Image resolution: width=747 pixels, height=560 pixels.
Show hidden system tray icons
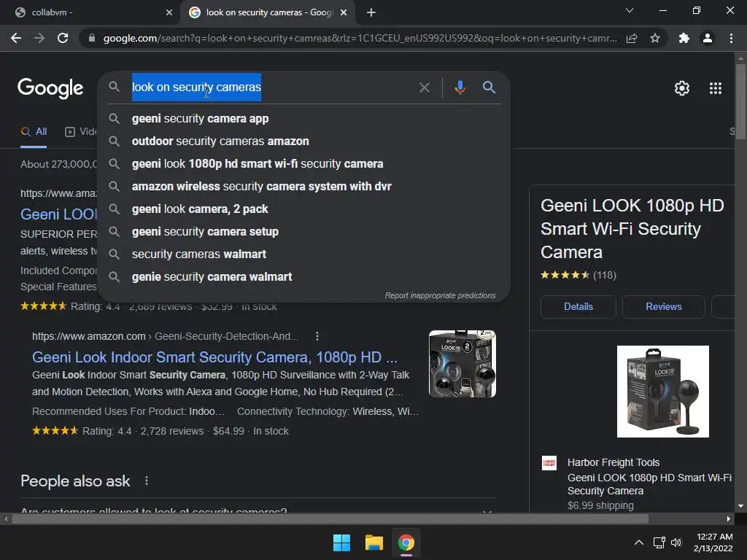[639, 542]
